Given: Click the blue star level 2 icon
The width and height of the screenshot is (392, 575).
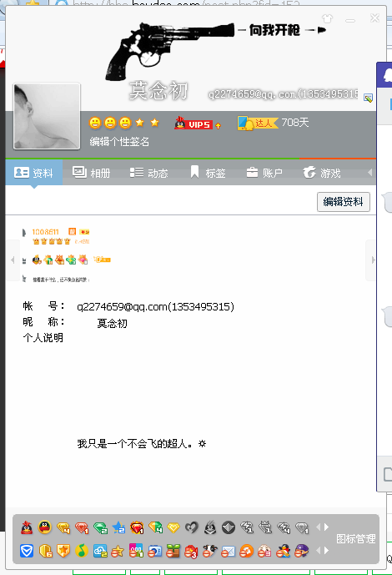Looking at the screenshot, I should tap(118, 527).
